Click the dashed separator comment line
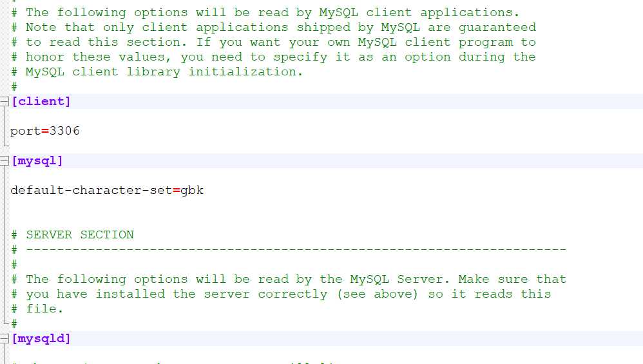 pos(289,249)
